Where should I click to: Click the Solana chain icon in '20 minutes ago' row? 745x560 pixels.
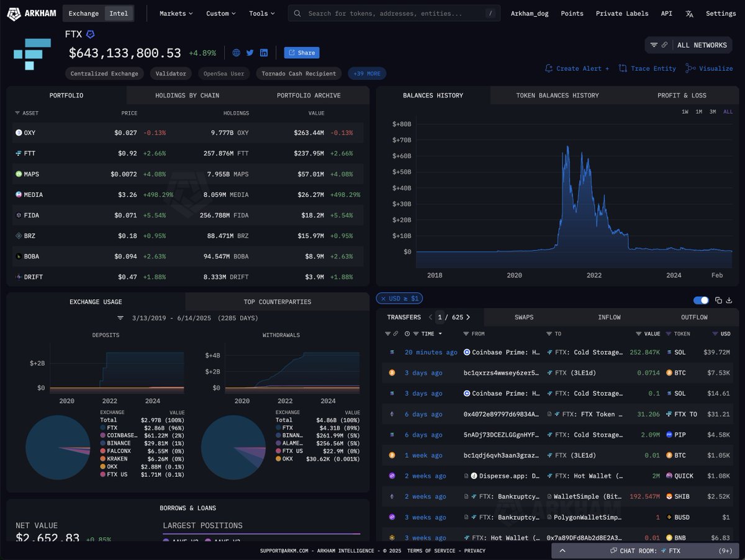(x=392, y=352)
